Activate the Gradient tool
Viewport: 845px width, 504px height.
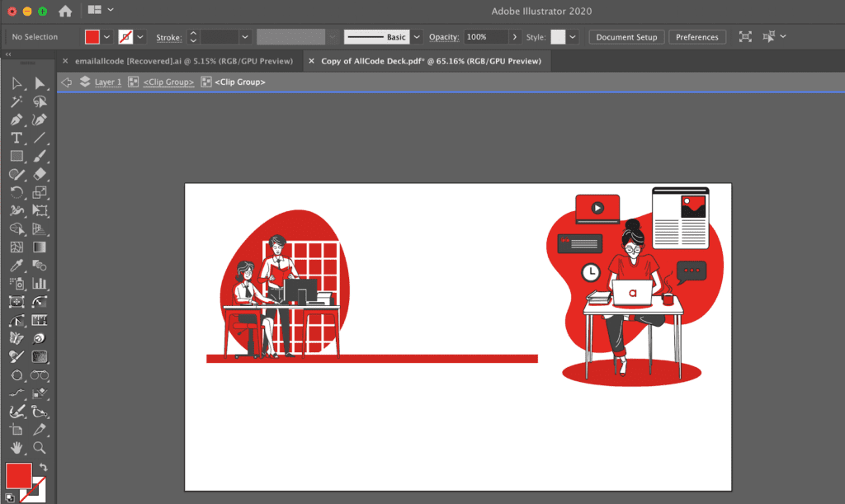[40, 247]
